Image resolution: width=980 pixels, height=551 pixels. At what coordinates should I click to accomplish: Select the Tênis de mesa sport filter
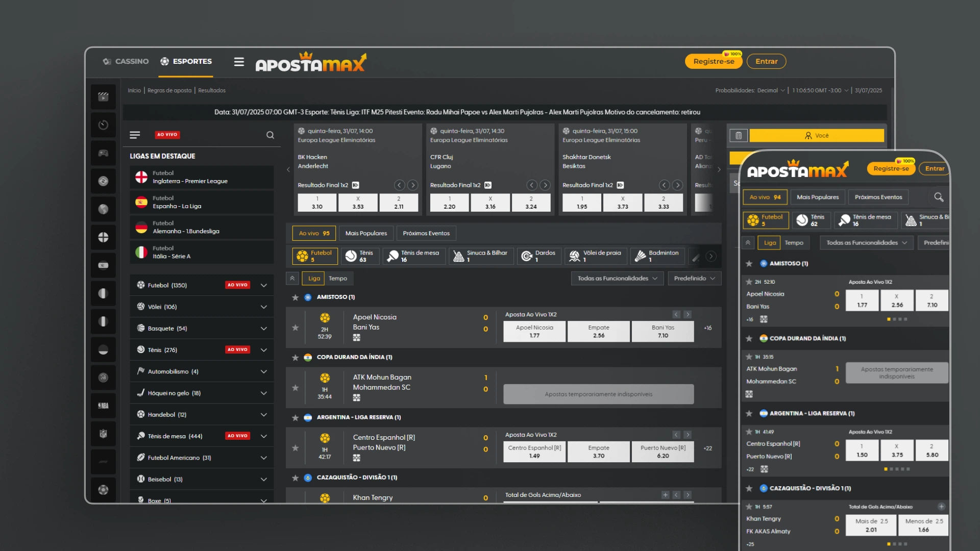(414, 256)
